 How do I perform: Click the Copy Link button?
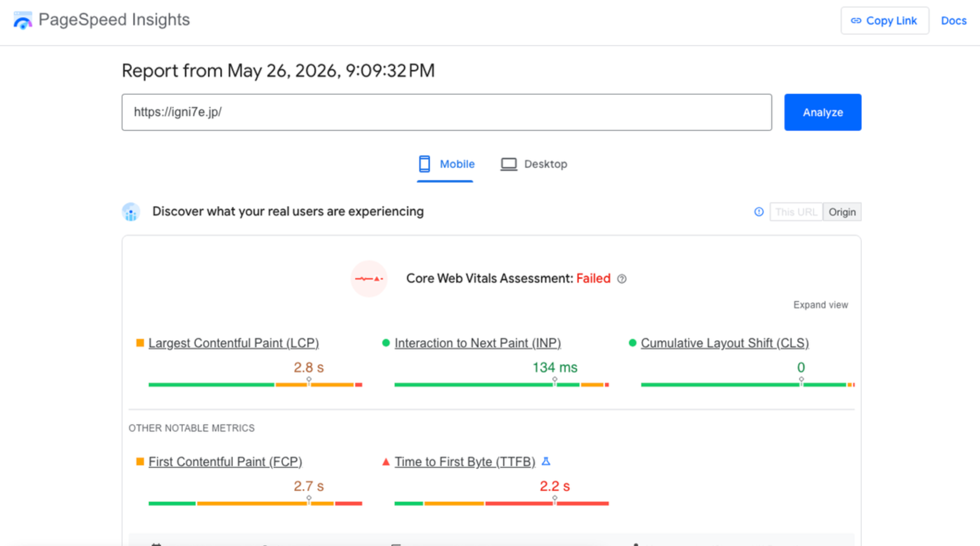[x=885, y=21]
